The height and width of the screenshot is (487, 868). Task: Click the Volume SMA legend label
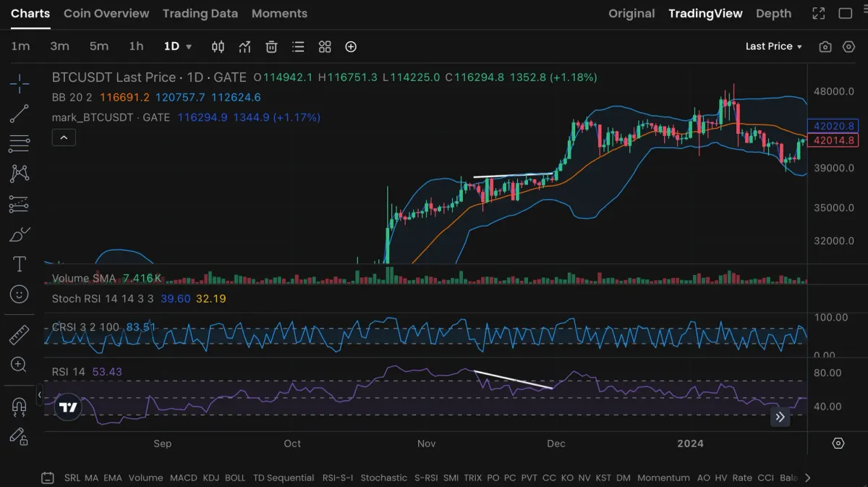(84, 278)
